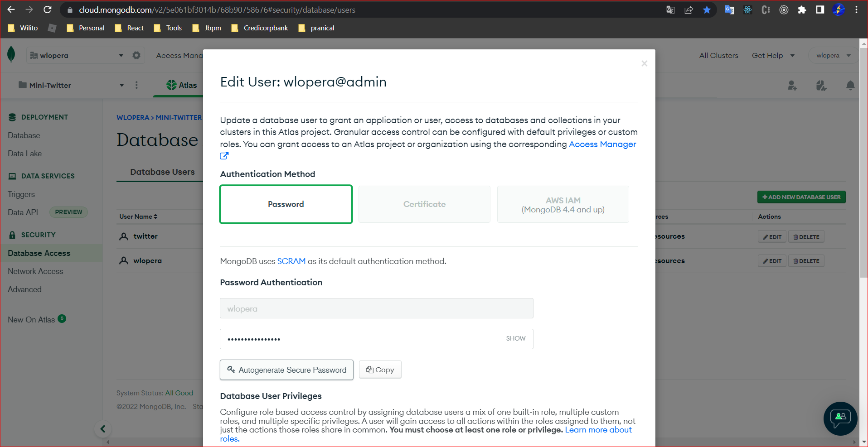The height and width of the screenshot is (447, 868).
Task: Open the browser extensions puzzle icon
Action: point(802,10)
